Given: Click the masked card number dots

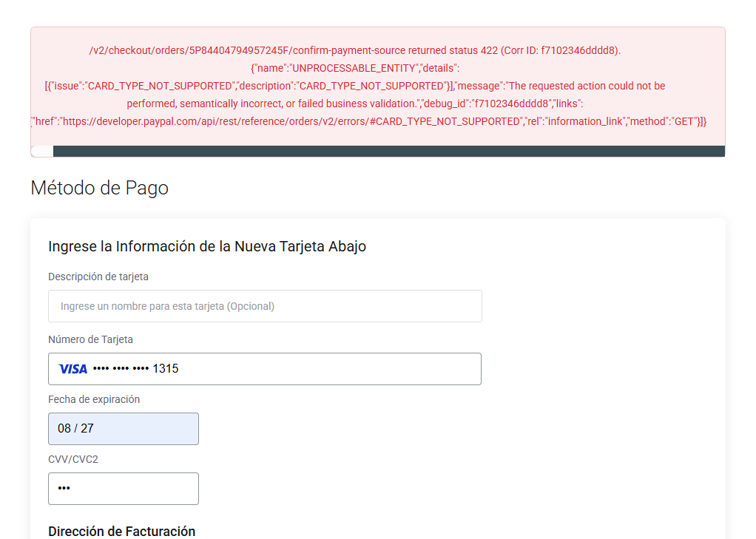Looking at the screenshot, I should pyautogui.click(x=121, y=369).
